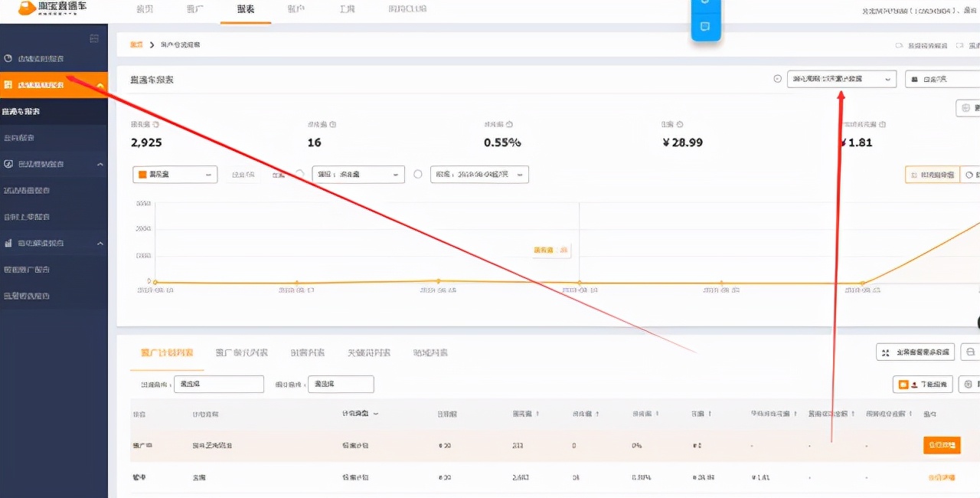Open the conversion-period dropdown left of the date picker
The width and height of the screenshot is (980, 498).
841,79
